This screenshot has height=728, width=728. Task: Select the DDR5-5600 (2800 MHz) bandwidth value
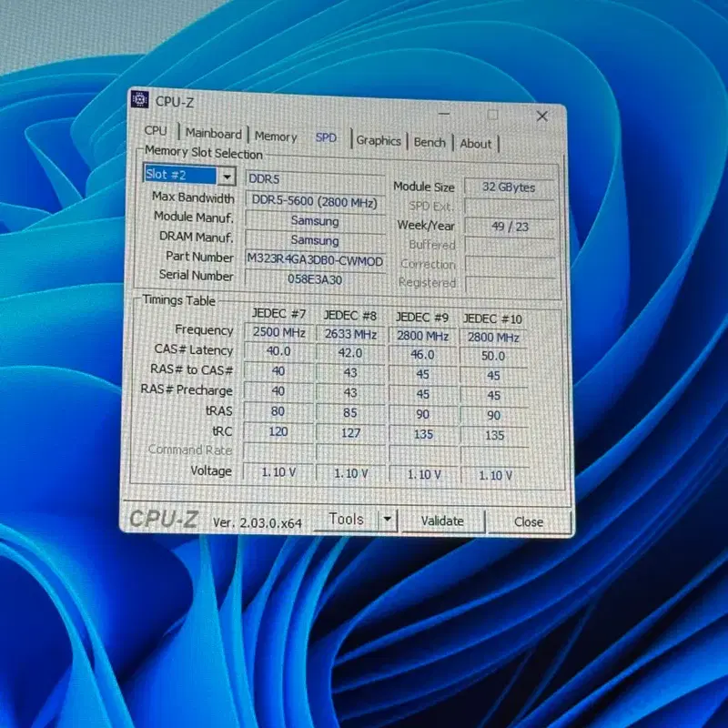pyautogui.click(x=315, y=202)
